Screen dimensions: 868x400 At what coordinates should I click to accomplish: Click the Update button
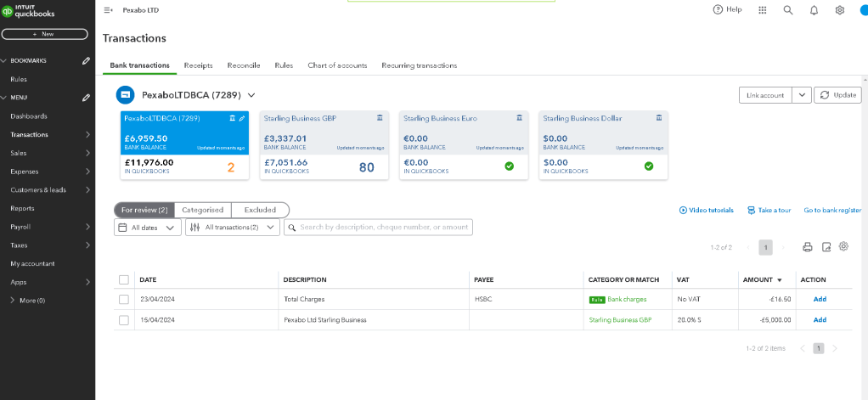pyautogui.click(x=837, y=95)
